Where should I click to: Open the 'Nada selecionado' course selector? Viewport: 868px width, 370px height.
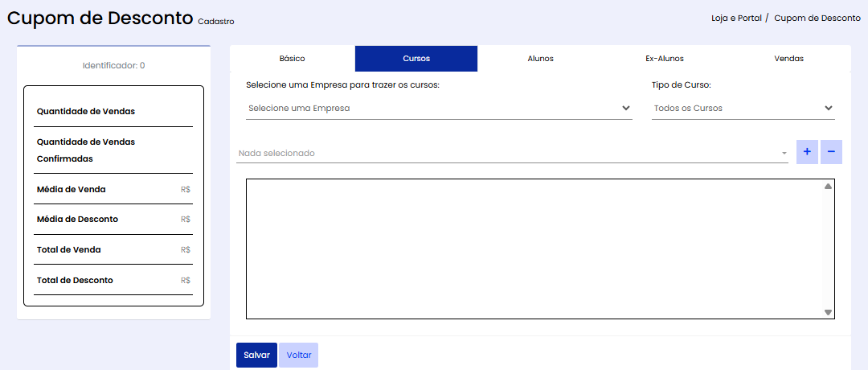coord(512,153)
